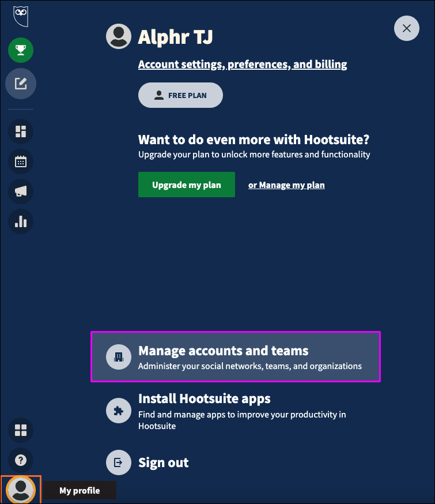Viewport: 435px width, 504px height.
Task: Click the Alphr TJ profile picture
Action: click(x=119, y=36)
